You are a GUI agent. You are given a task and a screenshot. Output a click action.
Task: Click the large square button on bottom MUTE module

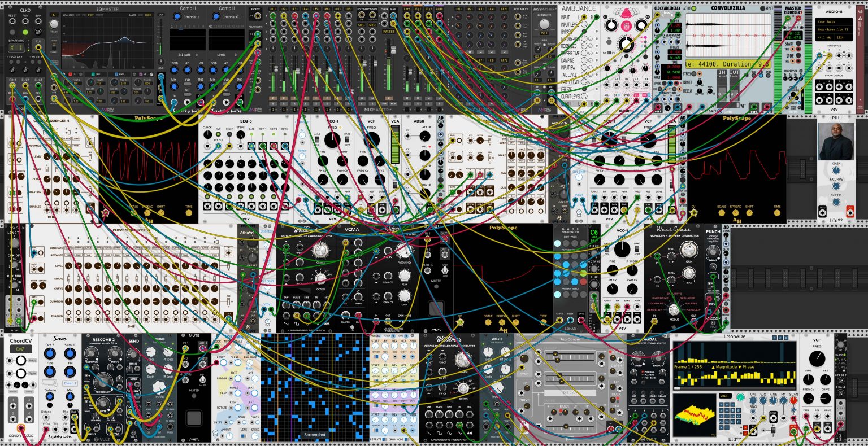coord(194,418)
